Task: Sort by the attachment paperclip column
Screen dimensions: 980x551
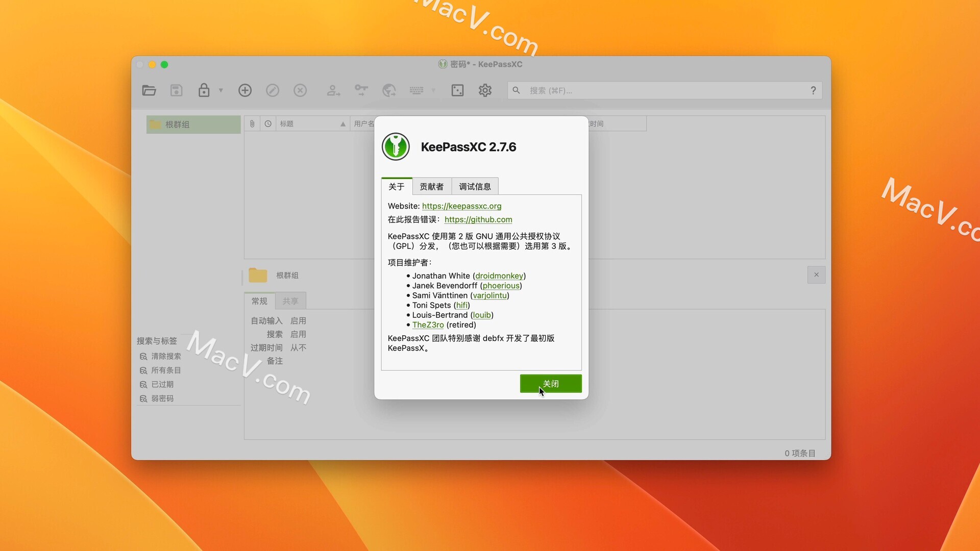Action: coord(252,124)
